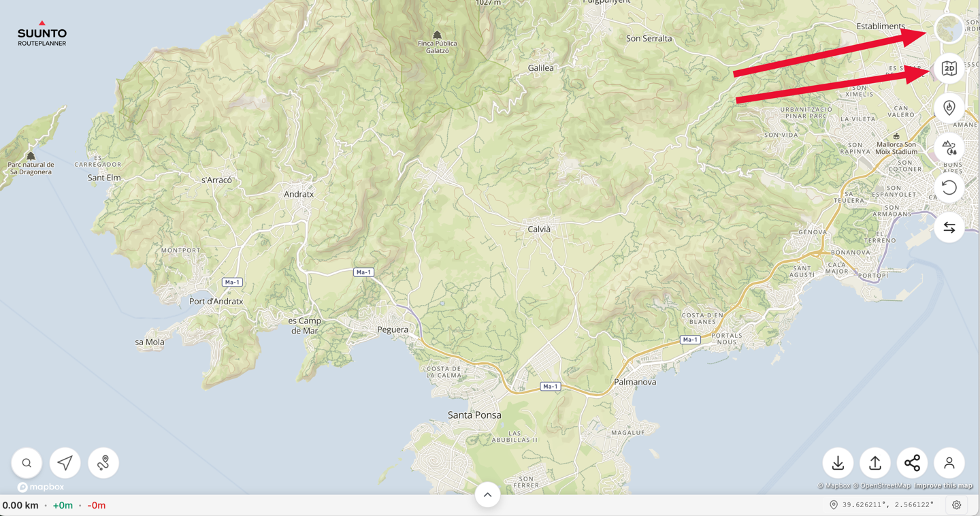Click the mapbox logo

41,487
